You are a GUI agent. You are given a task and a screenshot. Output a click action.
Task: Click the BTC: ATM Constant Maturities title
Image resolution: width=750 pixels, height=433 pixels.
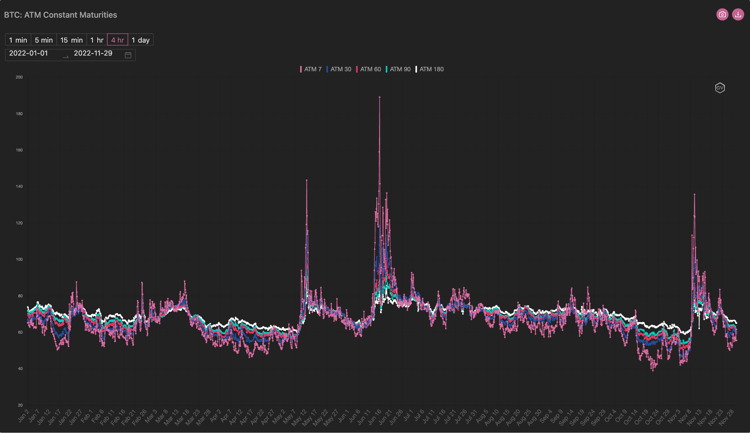pyautogui.click(x=60, y=15)
